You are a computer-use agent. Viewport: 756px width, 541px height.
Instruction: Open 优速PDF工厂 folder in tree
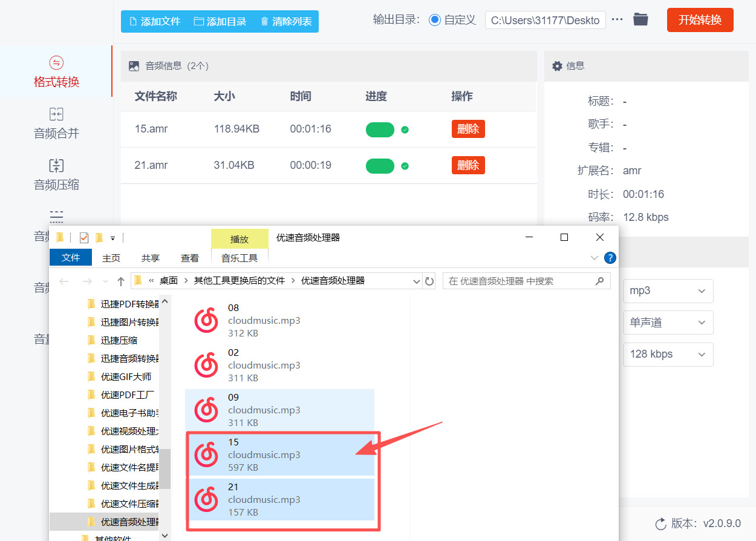(x=120, y=395)
